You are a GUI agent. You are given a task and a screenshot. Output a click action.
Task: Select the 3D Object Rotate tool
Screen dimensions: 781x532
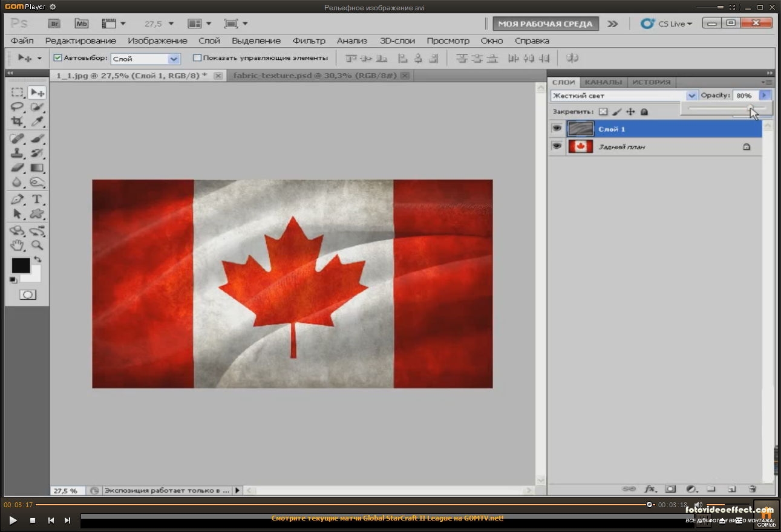coord(18,231)
